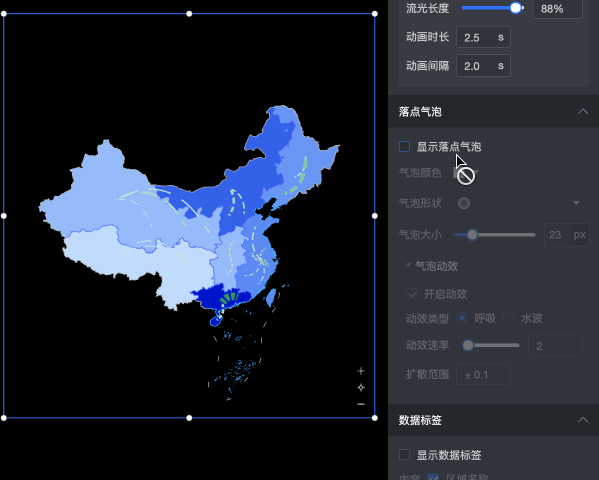Adjust 动效速率 slider handle
Screen dimensions: 599x480
point(468,345)
